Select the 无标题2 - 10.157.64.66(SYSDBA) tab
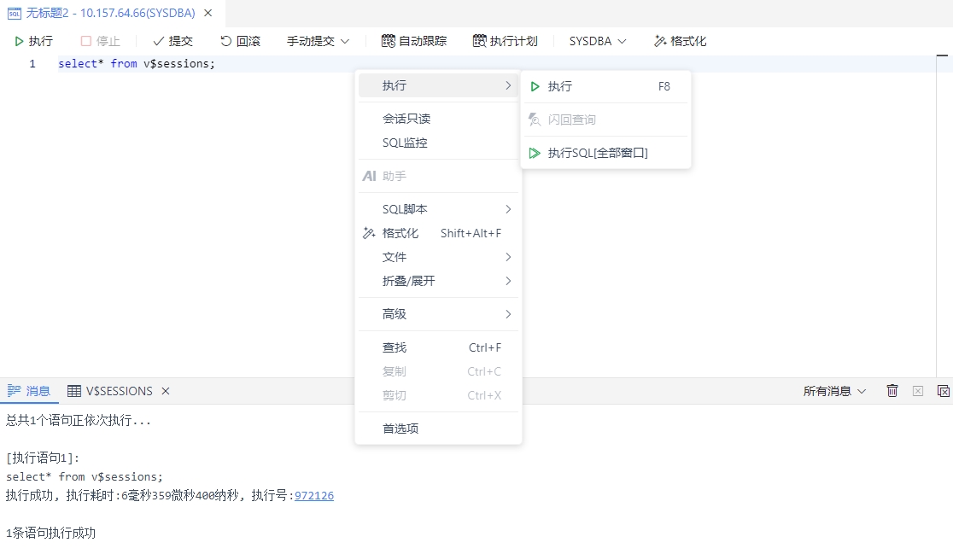 (111, 13)
